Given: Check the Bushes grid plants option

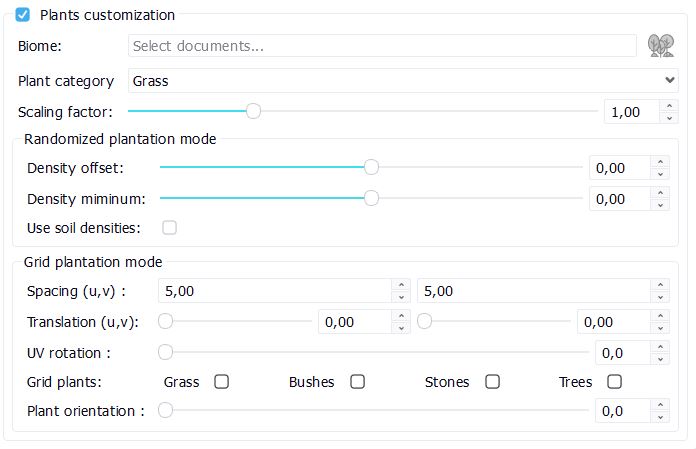Looking at the screenshot, I should [357, 381].
